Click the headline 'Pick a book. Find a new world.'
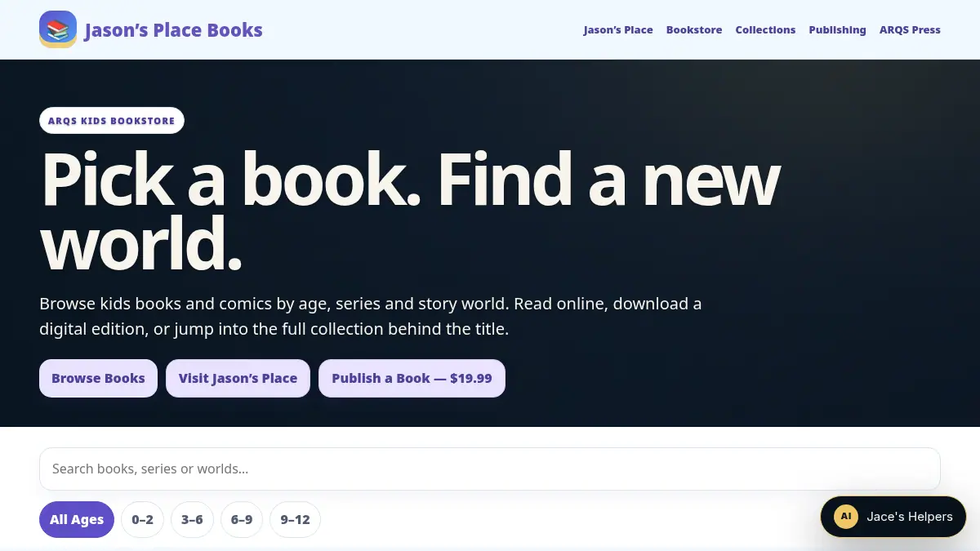Screen dimensions: 980x551 click(x=410, y=211)
